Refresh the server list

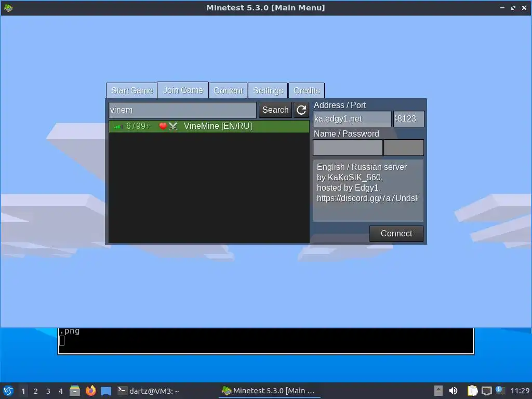point(301,110)
